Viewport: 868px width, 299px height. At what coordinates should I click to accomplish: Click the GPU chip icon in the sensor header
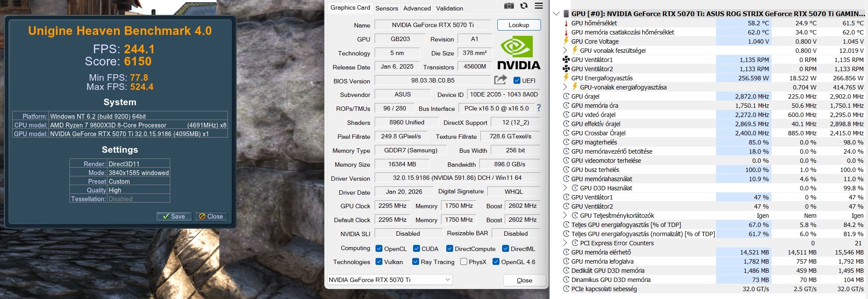point(566,14)
